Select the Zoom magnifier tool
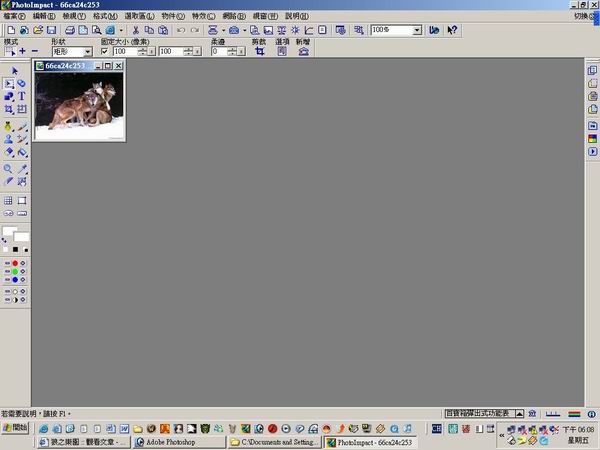 [8, 169]
